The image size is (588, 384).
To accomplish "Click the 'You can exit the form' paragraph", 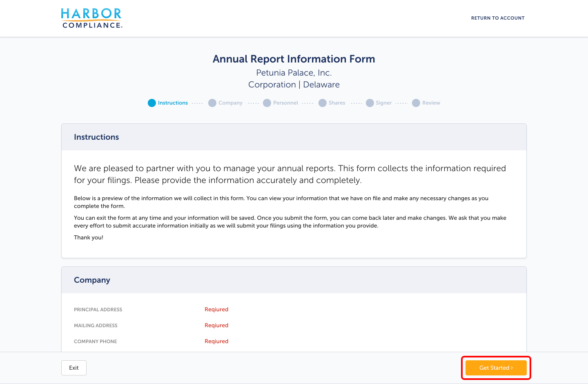I will click(x=290, y=222).
